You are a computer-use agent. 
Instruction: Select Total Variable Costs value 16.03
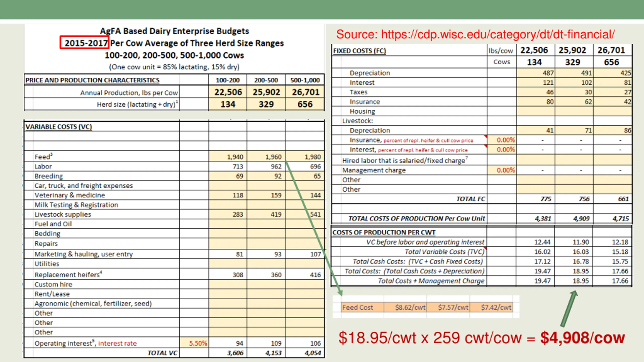(x=581, y=252)
